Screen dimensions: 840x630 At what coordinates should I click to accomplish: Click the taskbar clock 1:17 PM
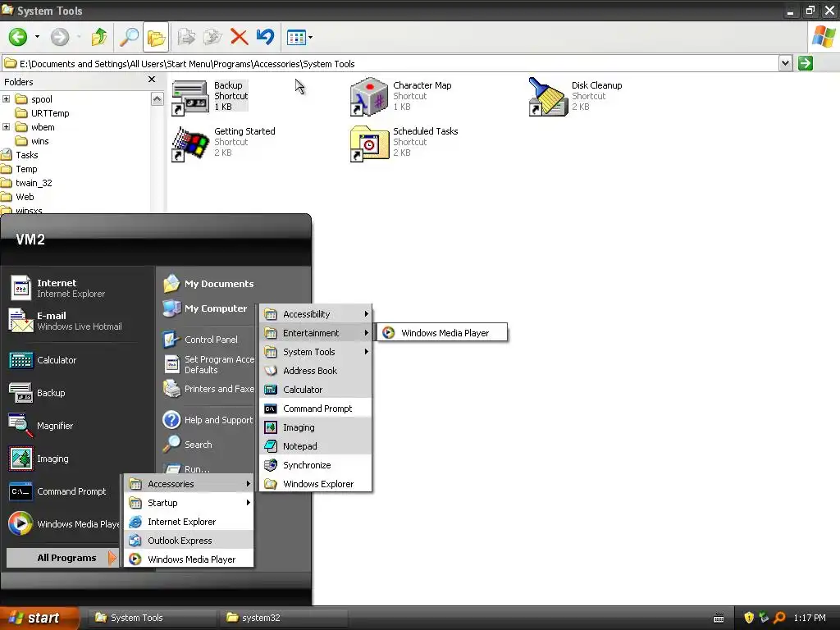point(810,618)
